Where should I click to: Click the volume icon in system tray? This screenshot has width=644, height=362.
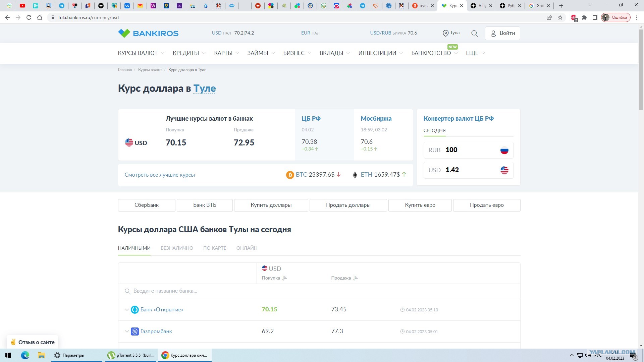588,355
